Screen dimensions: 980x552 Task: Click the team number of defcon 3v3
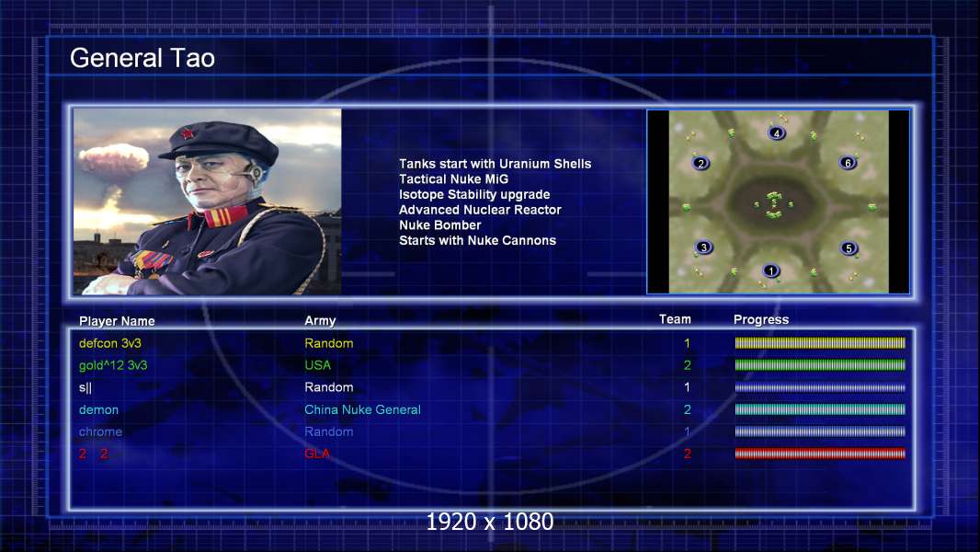[687, 343]
